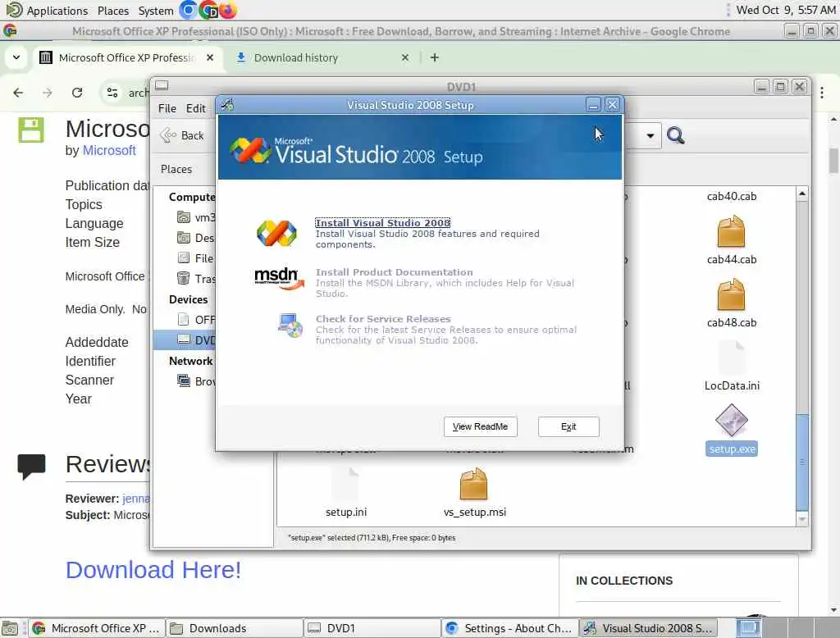Click Back button in DVD1 file manager

click(182, 135)
